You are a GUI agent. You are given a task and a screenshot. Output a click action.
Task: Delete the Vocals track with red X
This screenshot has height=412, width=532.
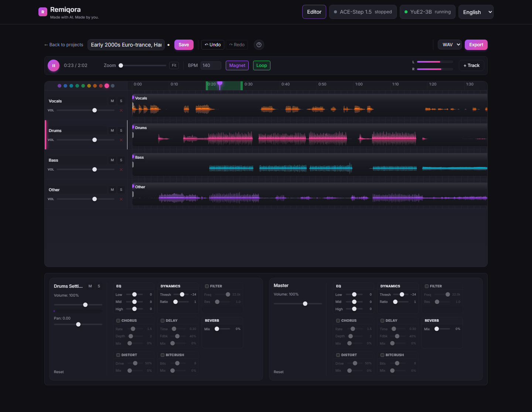coord(121,110)
